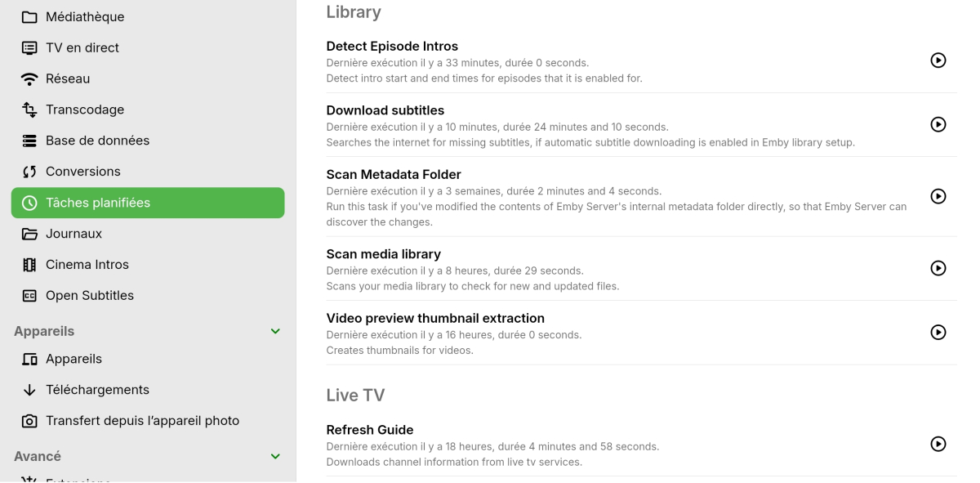Run the Scan media library task
This screenshot has width=980, height=483.
(x=938, y=268)
